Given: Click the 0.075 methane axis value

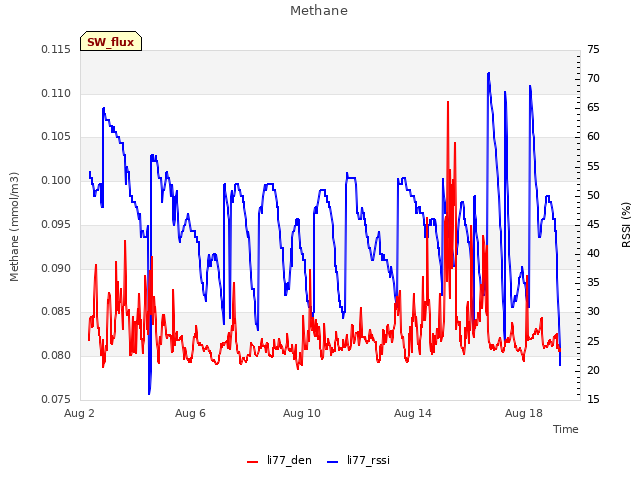Looking at the screenshot, I should pyautogui.click(x=56, y=399).
